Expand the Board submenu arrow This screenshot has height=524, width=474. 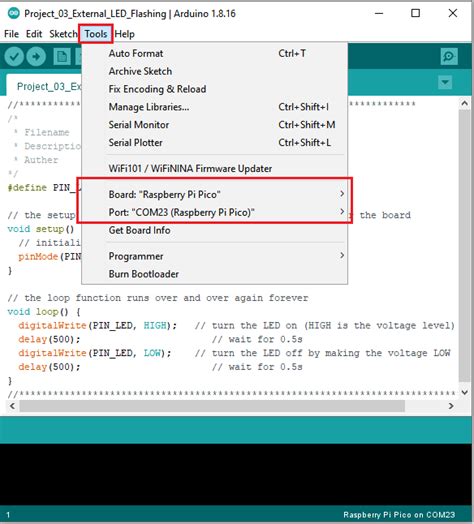(x=342, y=194)
